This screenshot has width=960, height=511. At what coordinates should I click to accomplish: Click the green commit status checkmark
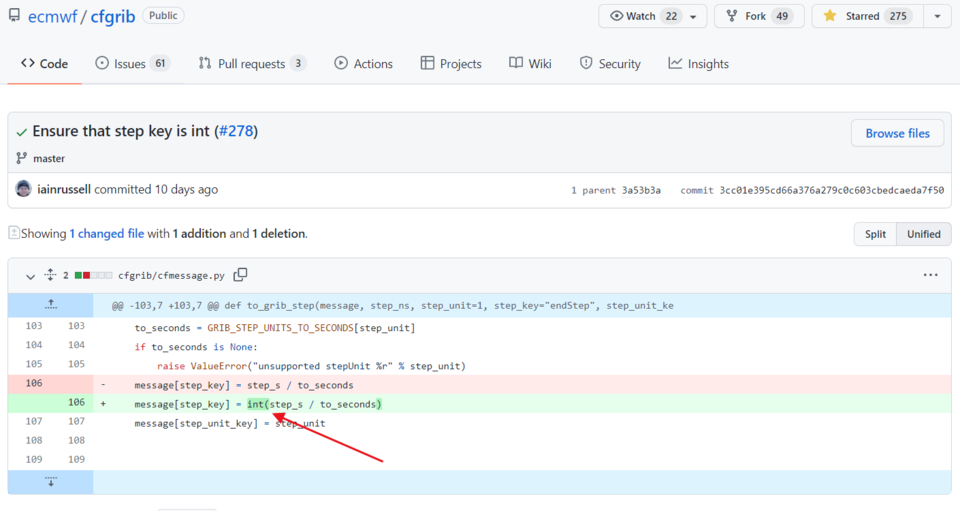tap(21, 132)
